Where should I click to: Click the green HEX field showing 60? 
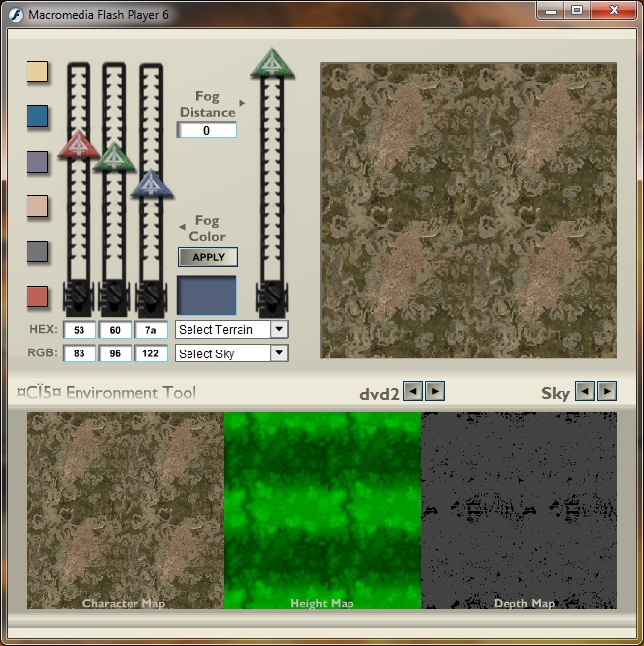[115, 330]
